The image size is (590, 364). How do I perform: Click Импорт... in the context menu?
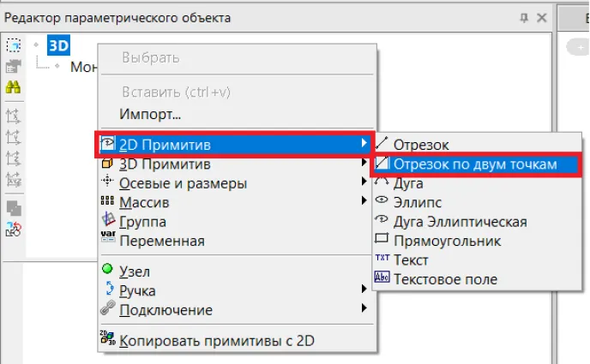[149, 114]
